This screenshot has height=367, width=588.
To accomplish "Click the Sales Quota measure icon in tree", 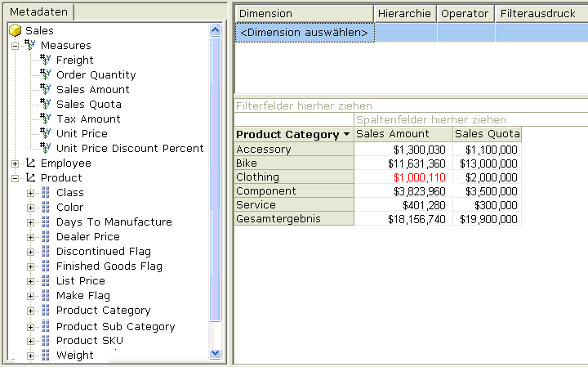I will coord(45,104).
